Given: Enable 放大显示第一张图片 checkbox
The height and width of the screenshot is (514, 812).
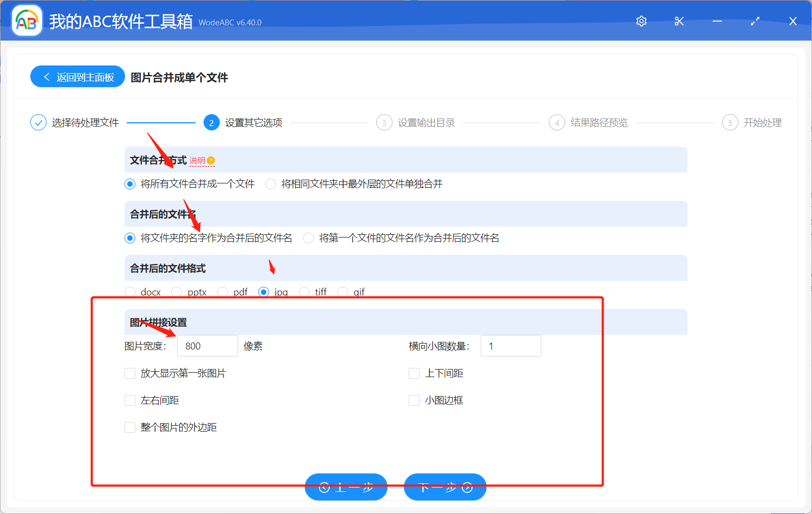Looking at the screenshot, I should [130, 373].
